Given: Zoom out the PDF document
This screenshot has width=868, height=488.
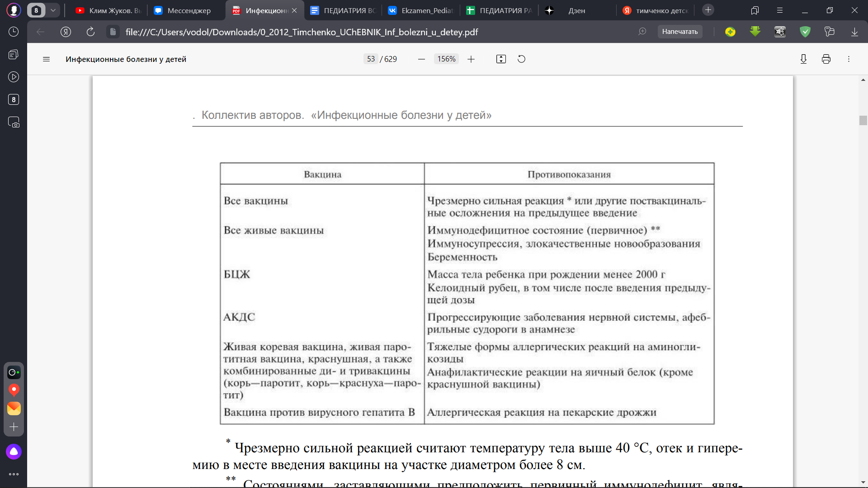Looking at the screenshot, I should [421, 59].
